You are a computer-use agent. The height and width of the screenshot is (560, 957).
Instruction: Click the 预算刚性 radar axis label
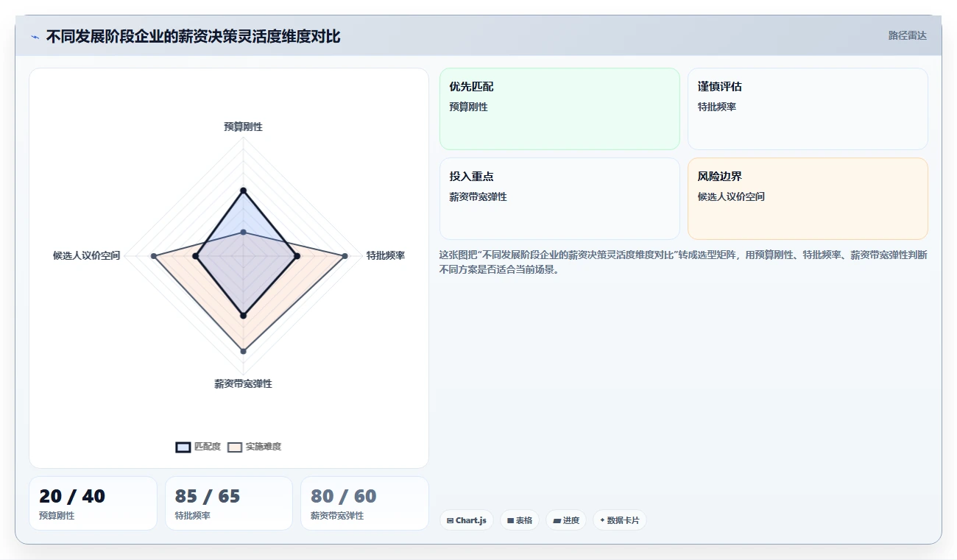pyautogui.click(x=243, y=127)
